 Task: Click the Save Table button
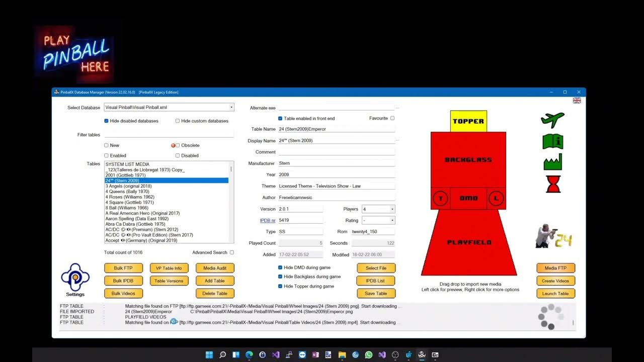coord(376,293)
